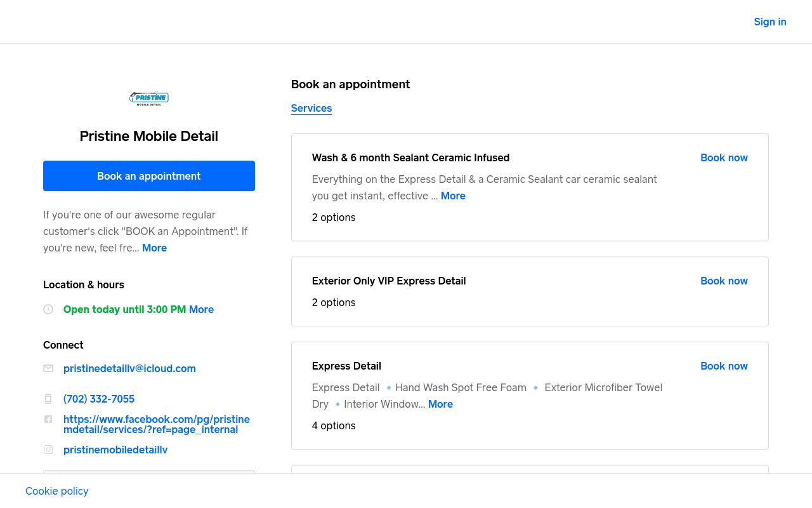Expand the business description with More
Image resolution: width=812 pixels, height=508 pixels.
(154, 248)
